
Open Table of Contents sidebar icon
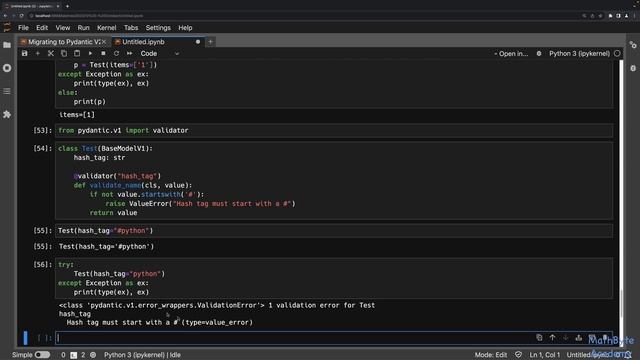tap(7, 91)
